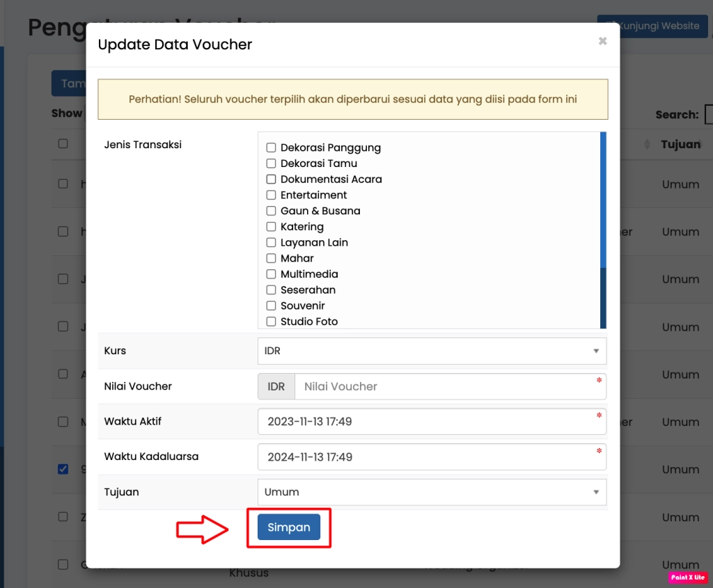Click the Search input box
The width and height of the screenshot is (713, 588).
pos(709,113)
